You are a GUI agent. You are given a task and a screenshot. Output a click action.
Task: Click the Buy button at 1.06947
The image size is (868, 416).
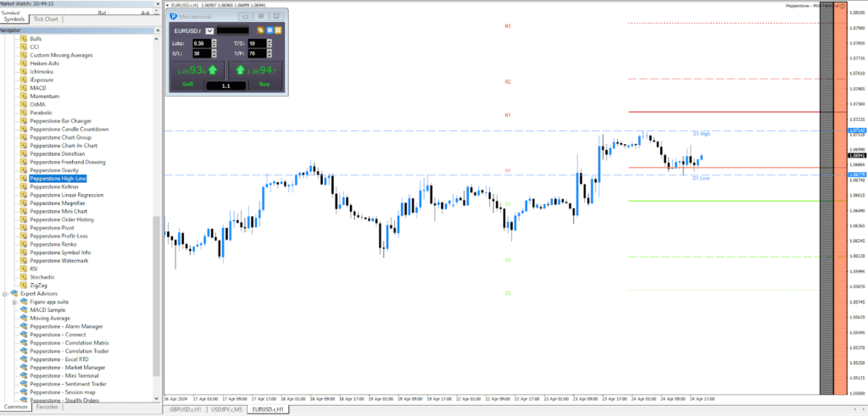(255, 75)
